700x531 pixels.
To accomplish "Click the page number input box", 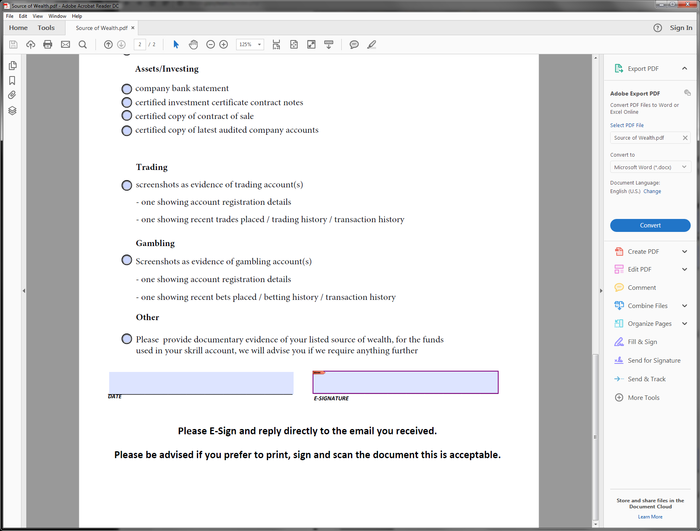I will (x=140, y=45).
